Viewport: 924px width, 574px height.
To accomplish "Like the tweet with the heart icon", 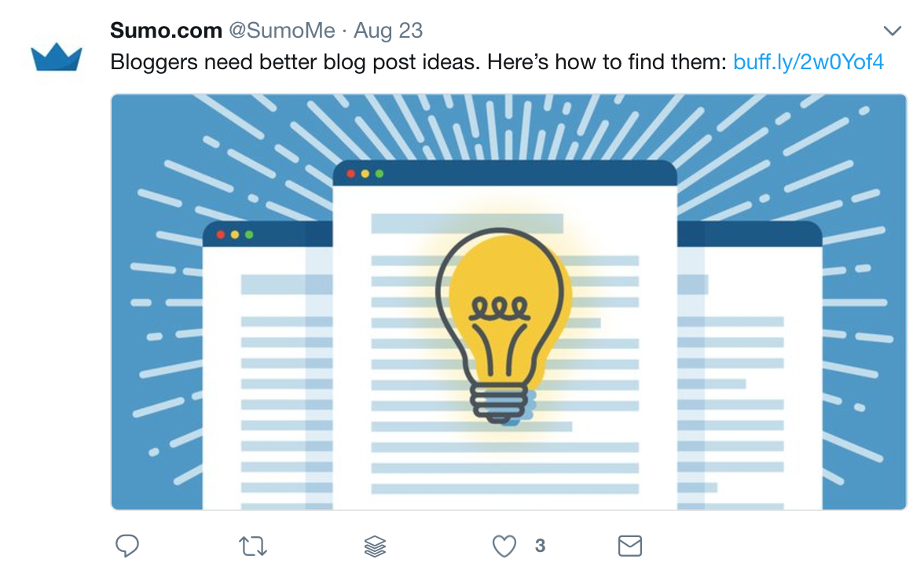I will click(x=504, y=546).
